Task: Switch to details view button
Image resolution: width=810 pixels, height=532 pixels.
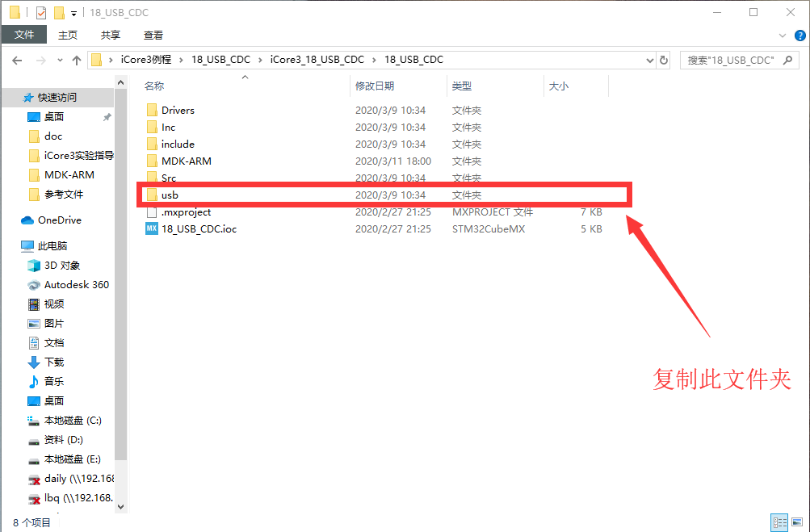Action: (x=779, y=522)
